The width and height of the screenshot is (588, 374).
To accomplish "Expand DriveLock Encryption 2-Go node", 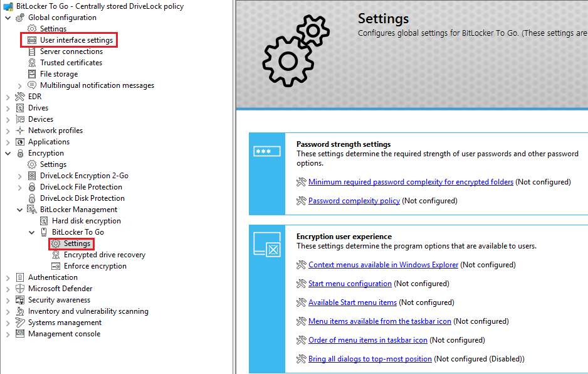I will (20, 176).
